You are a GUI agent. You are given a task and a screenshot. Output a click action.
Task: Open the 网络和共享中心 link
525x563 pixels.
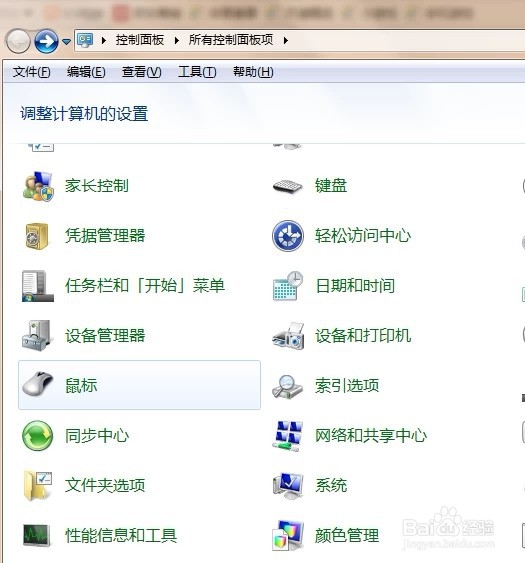pos(371,436)
